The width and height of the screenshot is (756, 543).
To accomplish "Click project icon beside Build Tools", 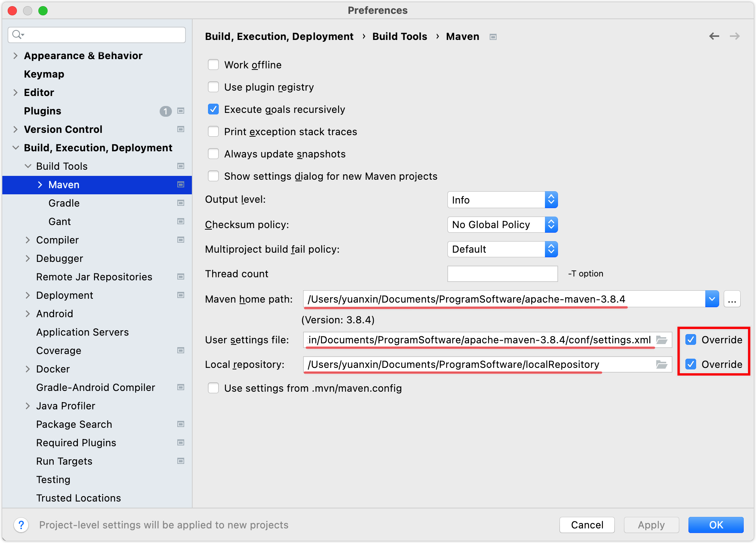I will pyautogui.click(x=181, y=166).
